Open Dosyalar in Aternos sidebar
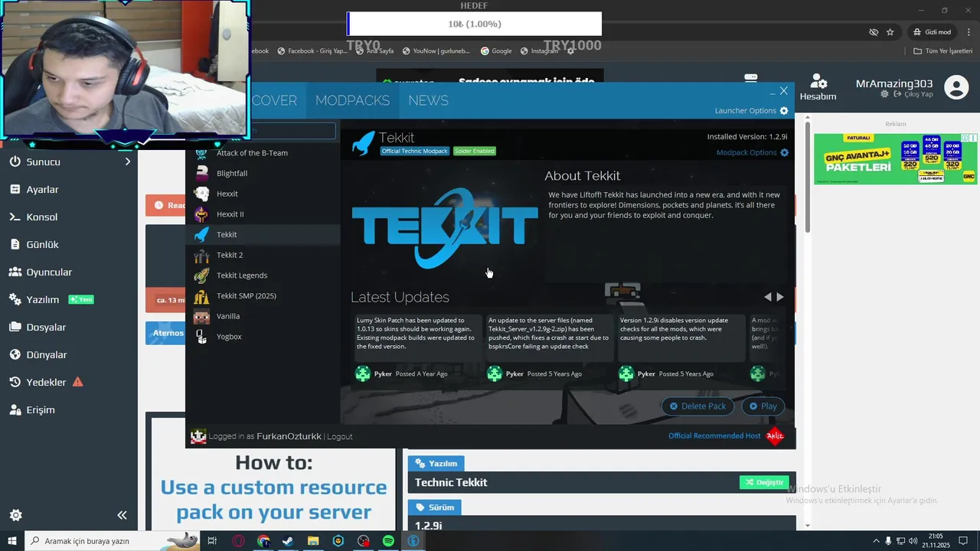Viewport: 980px width, 551px height. (x=46, y=327)
